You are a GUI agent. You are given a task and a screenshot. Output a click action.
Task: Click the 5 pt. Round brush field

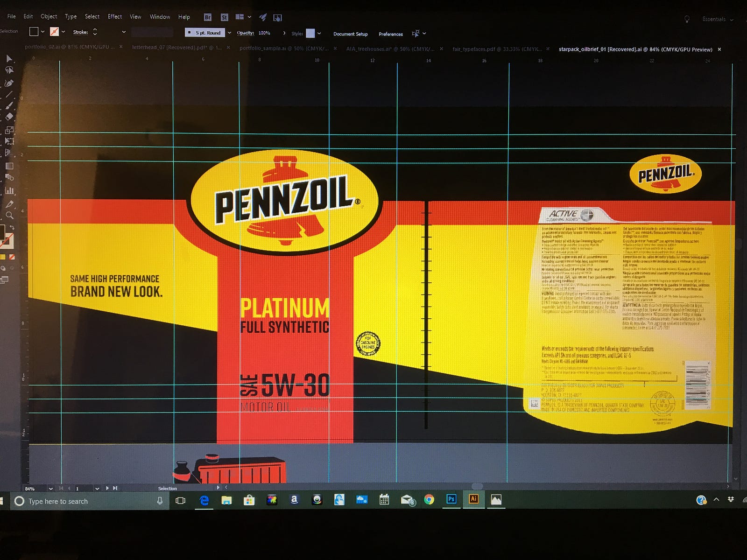click(205, 33)
